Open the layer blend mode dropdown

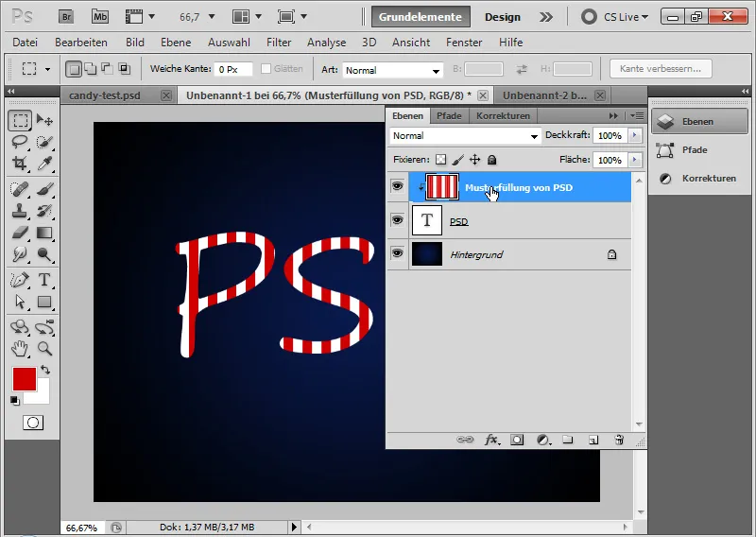[465, 136]
